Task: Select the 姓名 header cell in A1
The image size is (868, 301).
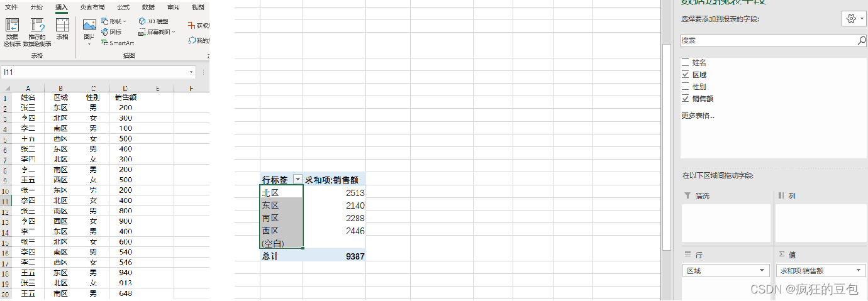Action: (28, 97)
